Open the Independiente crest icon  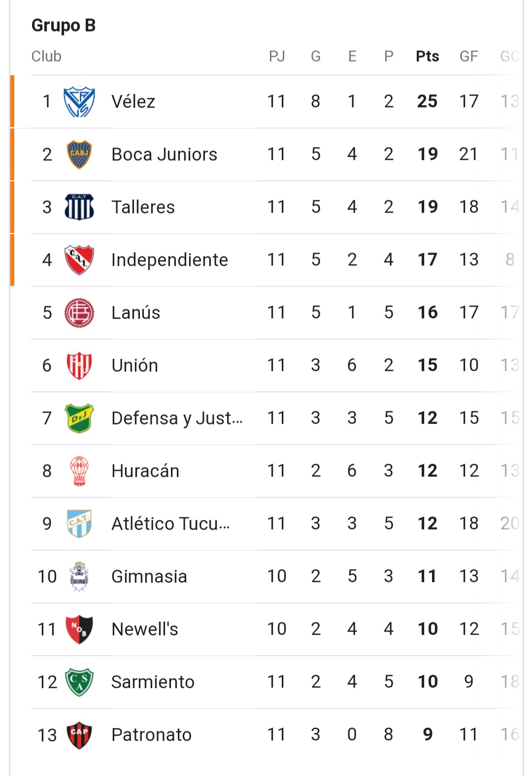coord(79,260)
